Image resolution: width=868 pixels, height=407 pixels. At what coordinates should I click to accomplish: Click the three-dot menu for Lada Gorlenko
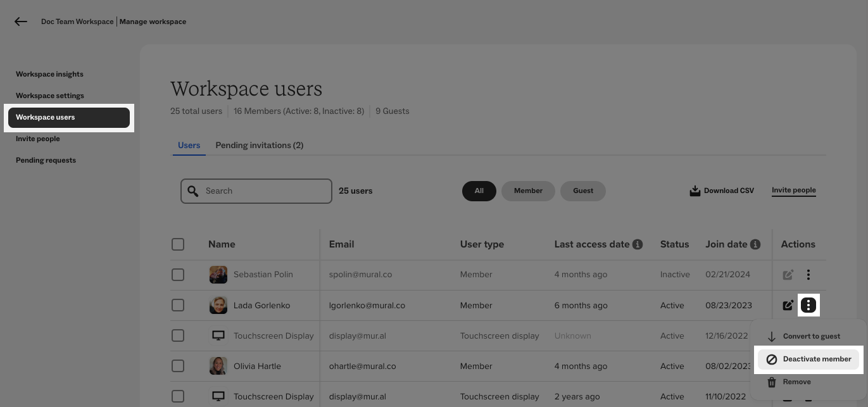[x=808, y=305]
